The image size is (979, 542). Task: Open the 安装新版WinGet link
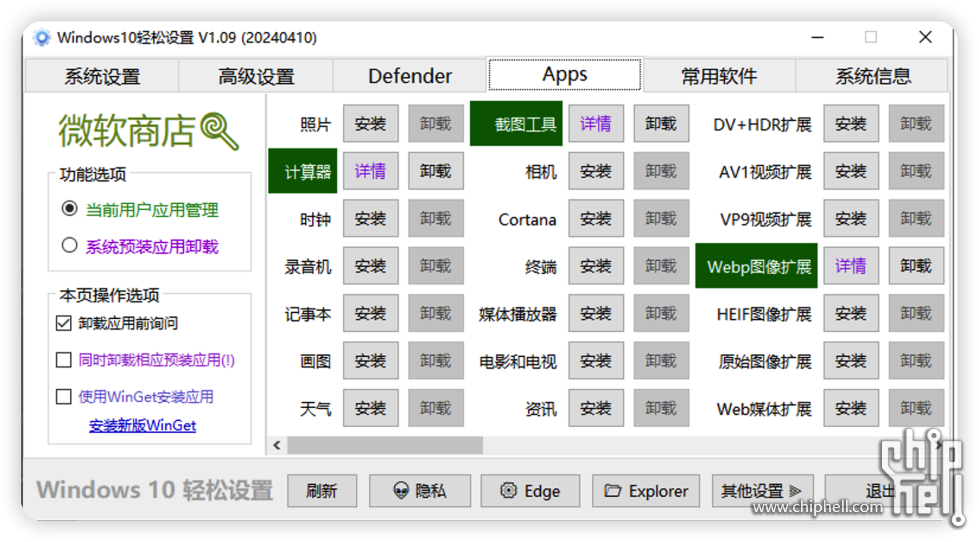[x=142, y=425]
